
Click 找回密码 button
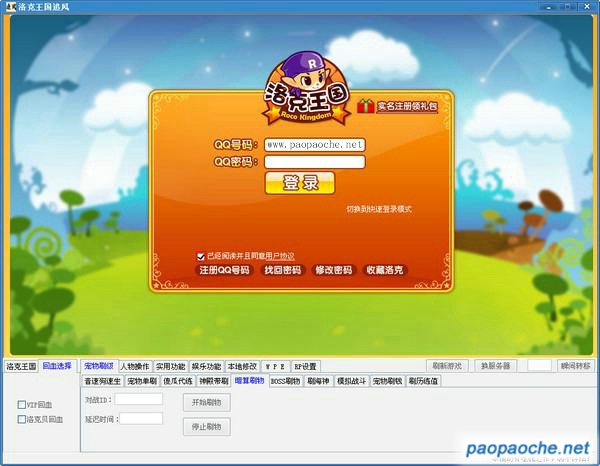[x=283, y=270]
